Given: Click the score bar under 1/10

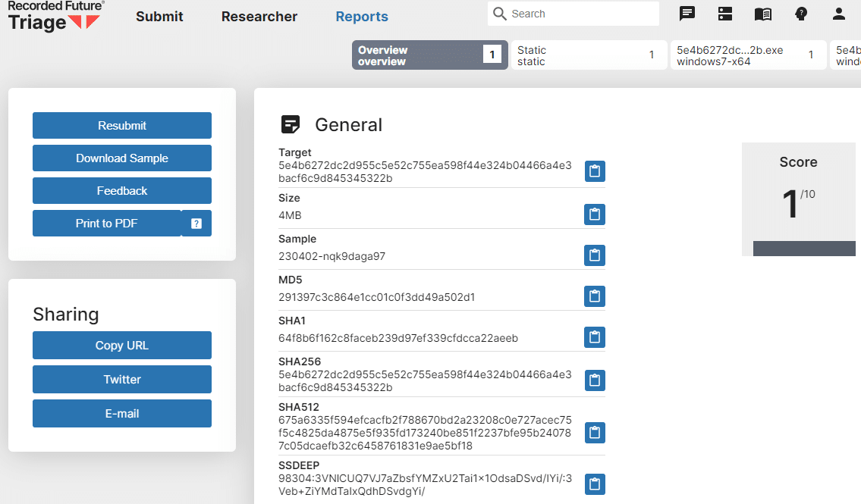Looking at the screenshot, I should tap(804, 249).
